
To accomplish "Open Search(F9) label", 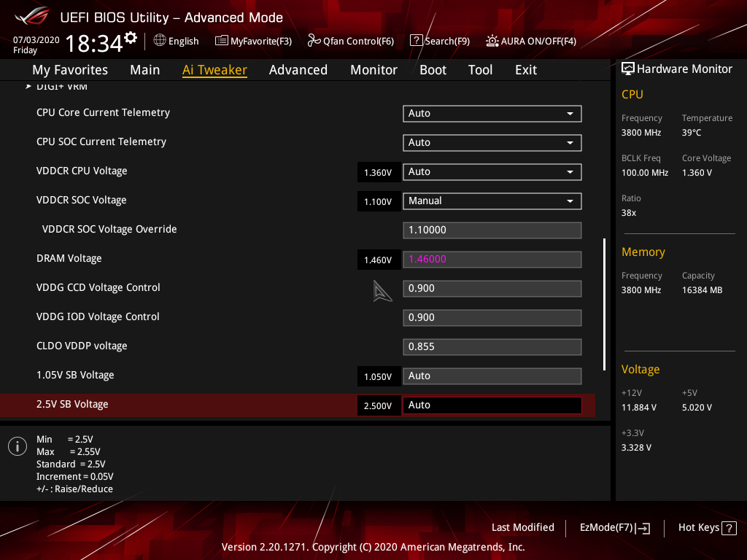I will coord(447,41).
